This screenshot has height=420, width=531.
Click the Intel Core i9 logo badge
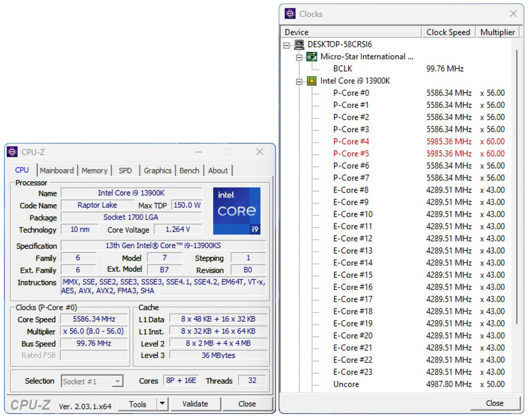[x=237, y=211]
